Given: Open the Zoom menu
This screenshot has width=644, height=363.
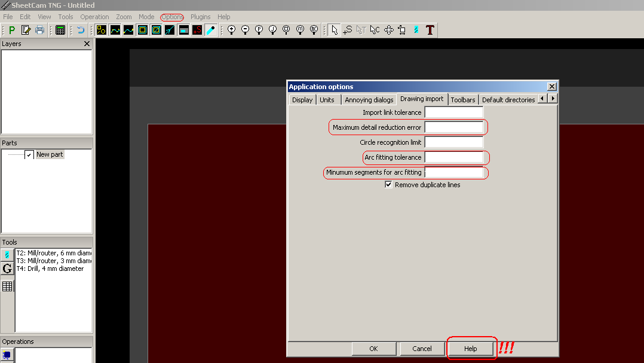Looking at the screenshot, I should (x=124, y=17).
